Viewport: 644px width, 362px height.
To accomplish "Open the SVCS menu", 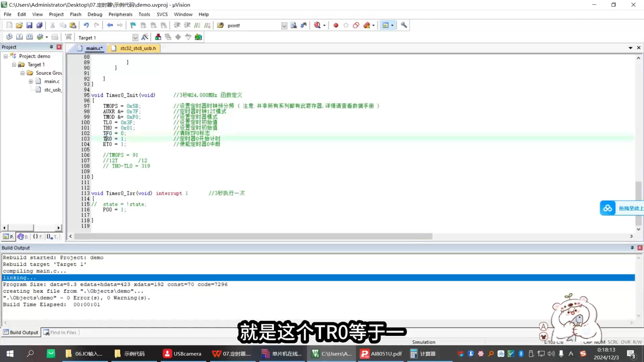I will click(x=162, y=14).
